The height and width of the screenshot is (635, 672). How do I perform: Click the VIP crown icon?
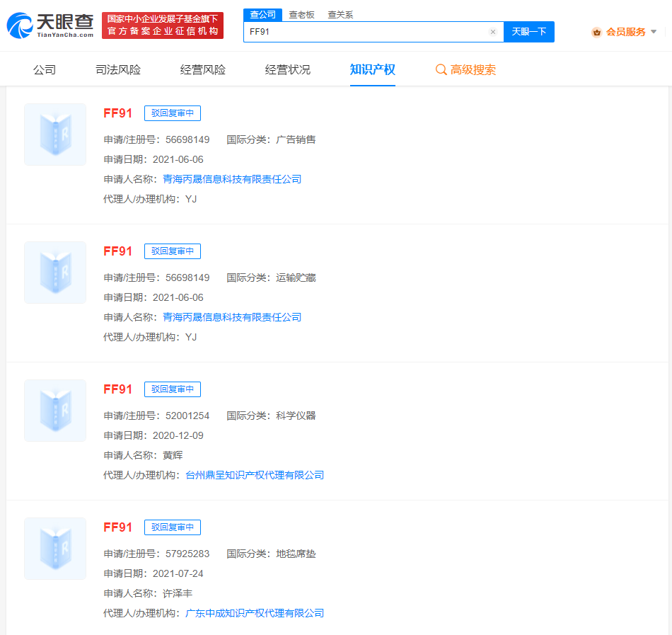point(596,32)
